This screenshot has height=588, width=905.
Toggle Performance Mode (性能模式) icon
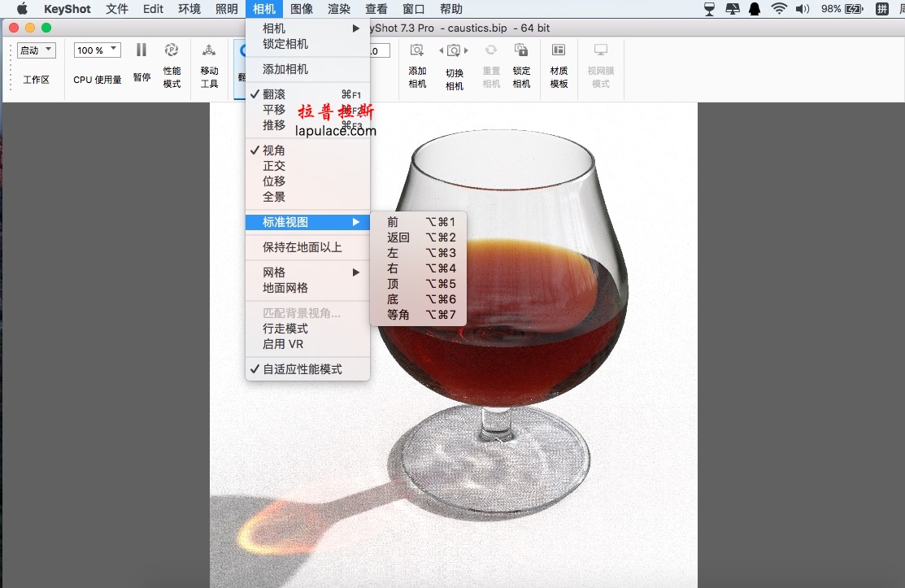point(172,50)
